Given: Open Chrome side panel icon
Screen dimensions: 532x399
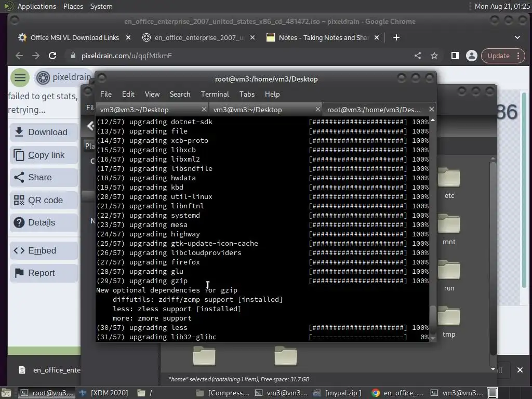Looking at the screenshot, I should [x=455, y=56].
